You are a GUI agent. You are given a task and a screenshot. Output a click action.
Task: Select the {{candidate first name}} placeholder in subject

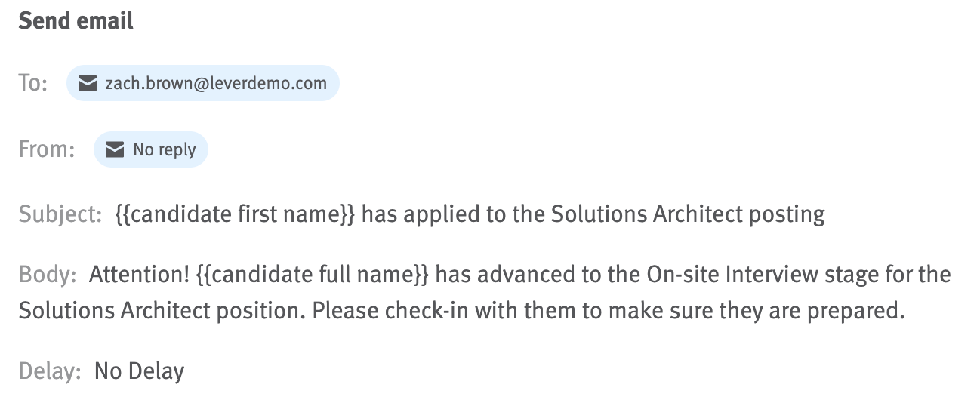click(x=235, y=215)
